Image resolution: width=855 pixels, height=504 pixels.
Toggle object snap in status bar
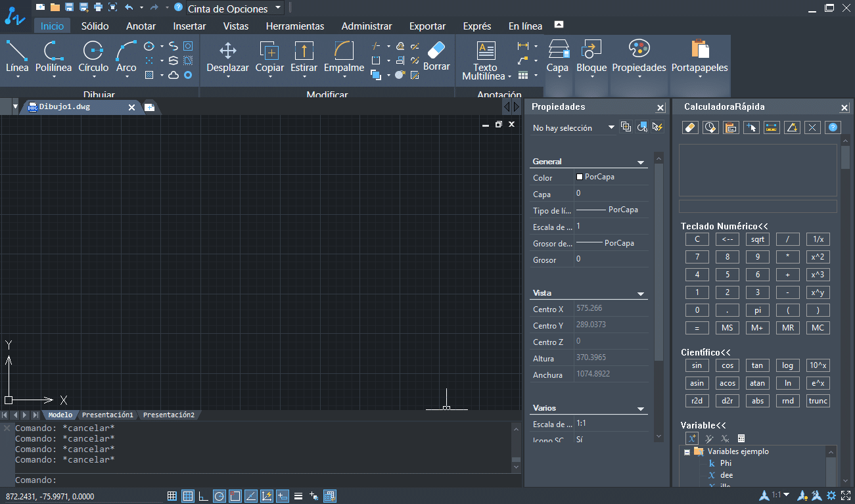point(235,496)
